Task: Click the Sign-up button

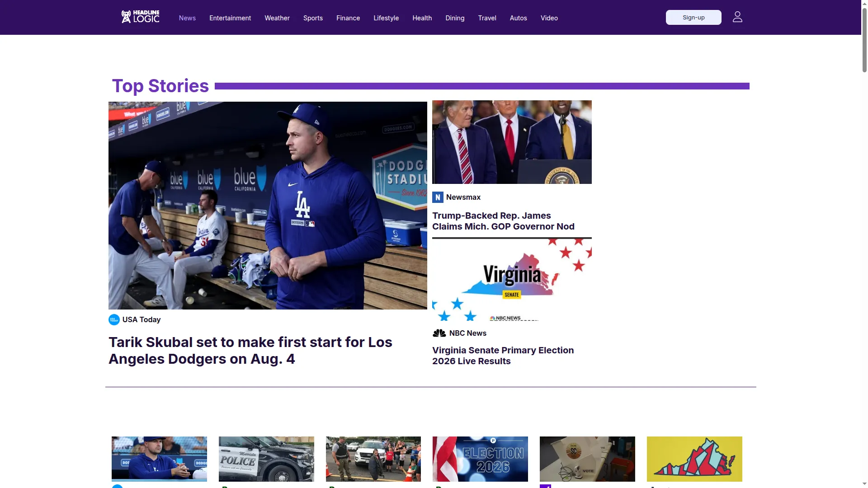Action: tap(693, 18)
